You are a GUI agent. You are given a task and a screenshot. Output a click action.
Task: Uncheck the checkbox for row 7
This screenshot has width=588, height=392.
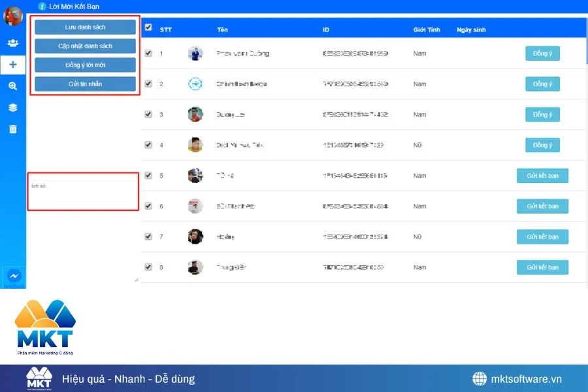pyautogui.click(x=148, y=237)
